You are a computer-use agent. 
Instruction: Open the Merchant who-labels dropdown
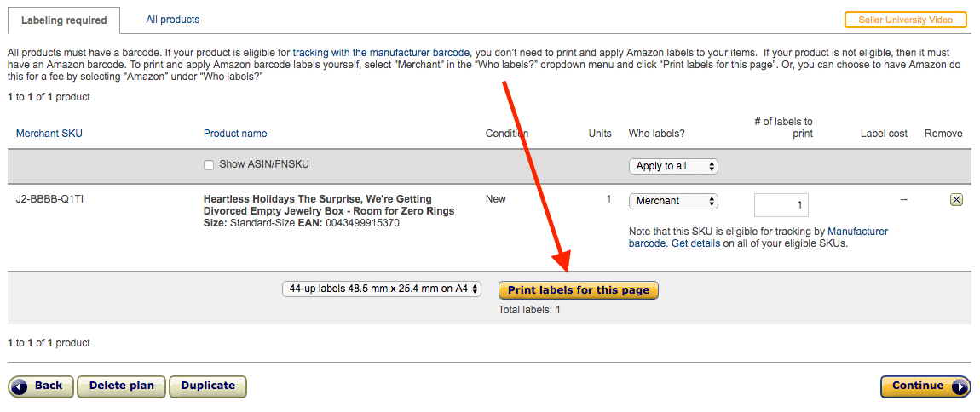pos(673,201)
